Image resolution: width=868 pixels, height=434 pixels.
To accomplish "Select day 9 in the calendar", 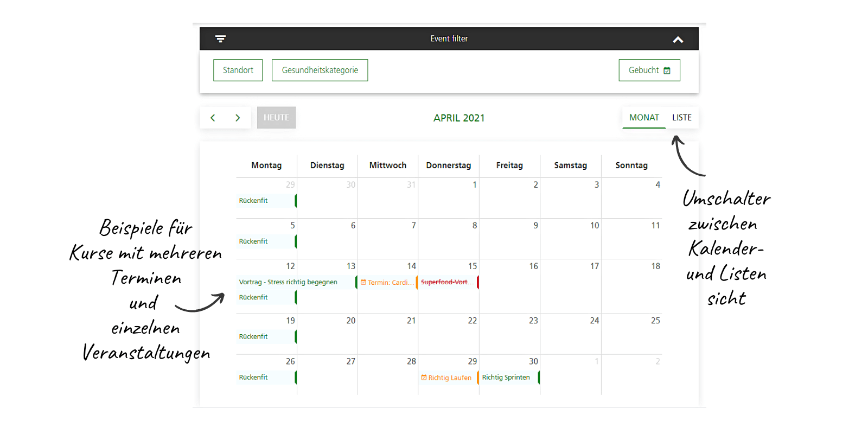I will coord(535,226).
